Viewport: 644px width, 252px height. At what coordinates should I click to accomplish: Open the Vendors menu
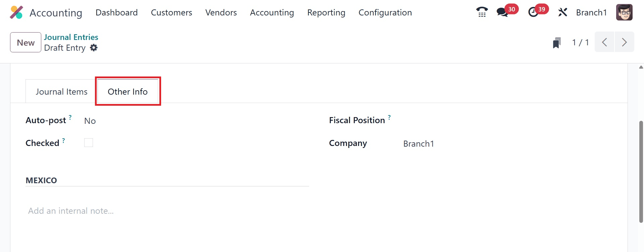[221, 12]
